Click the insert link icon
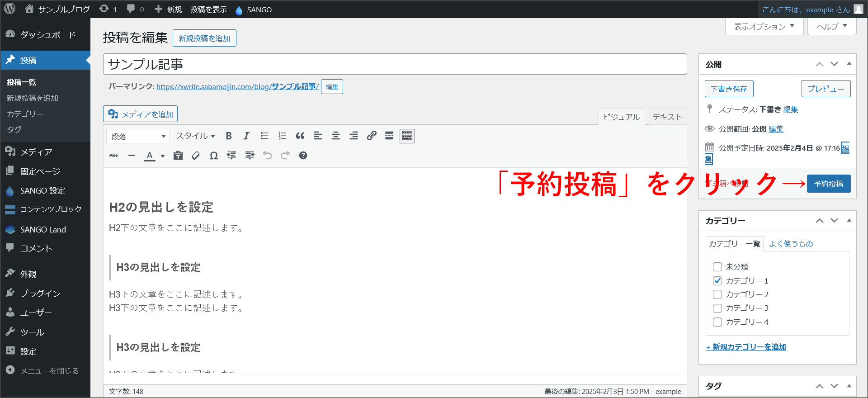Image resolution: width=868 pixels, height=398 pixels. pos(372,136)
